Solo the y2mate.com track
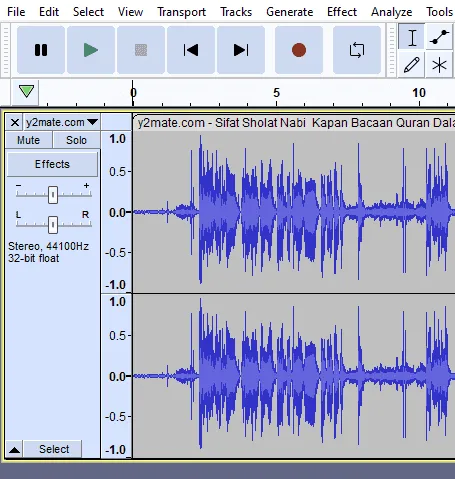The width and height of the screenshot is (455, 479). [x=76, y=140]
